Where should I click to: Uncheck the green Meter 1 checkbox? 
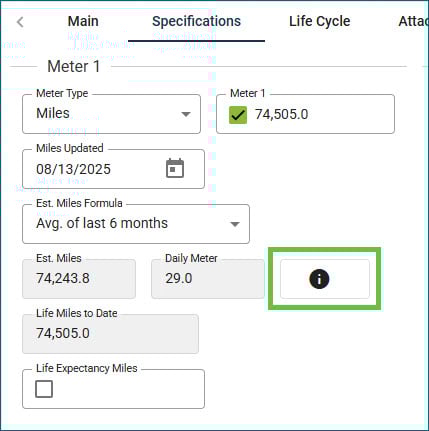[x=238, y=115]
